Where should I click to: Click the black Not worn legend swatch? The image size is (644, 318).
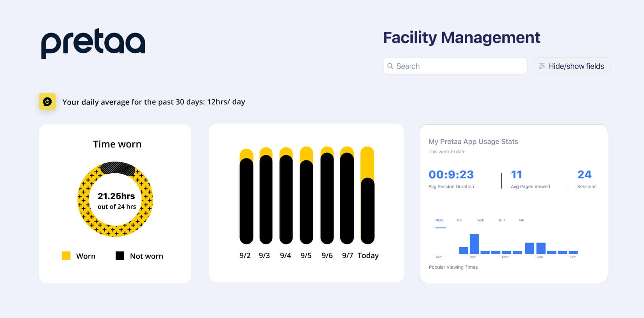[x=120, y=256]
